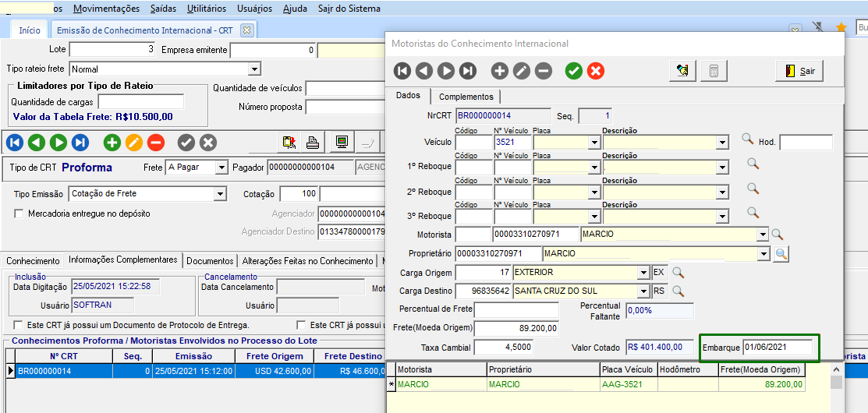Check 'Este CRT já possui um Documento de Protocolo'
This screenshot has width=868, height=413.
point(19,325)
